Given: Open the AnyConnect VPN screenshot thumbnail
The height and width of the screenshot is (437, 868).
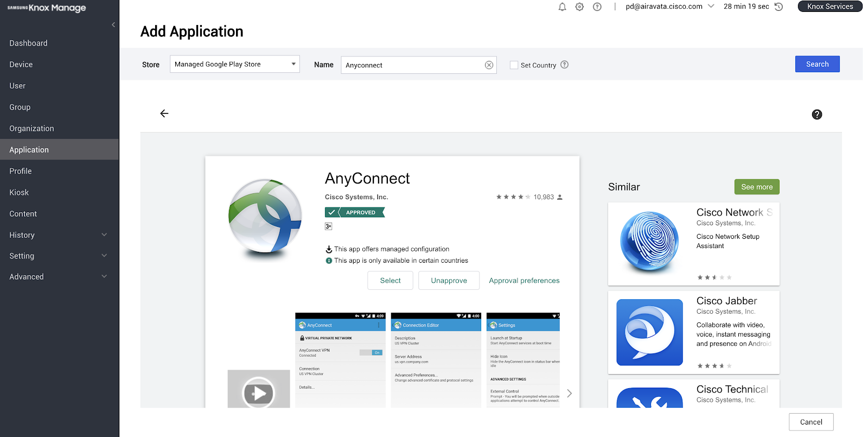Looking at the screenshot, I should [x=340, y=360].
